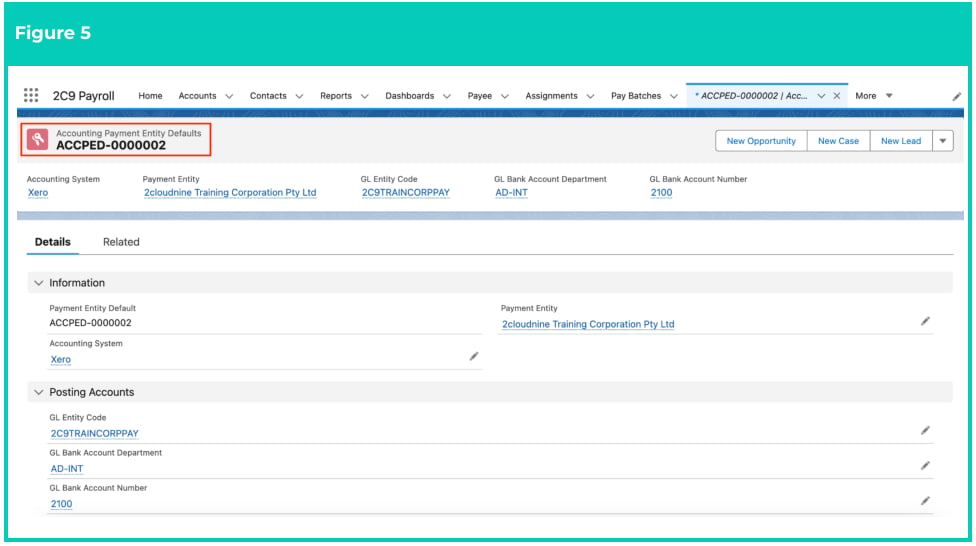Open the 2100 link under Posting Accounts
The image size is (976, 546).
tap(61, 504)
